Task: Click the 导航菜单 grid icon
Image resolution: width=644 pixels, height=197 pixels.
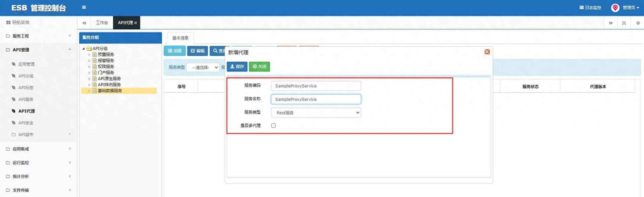Action: coord(8,22)
